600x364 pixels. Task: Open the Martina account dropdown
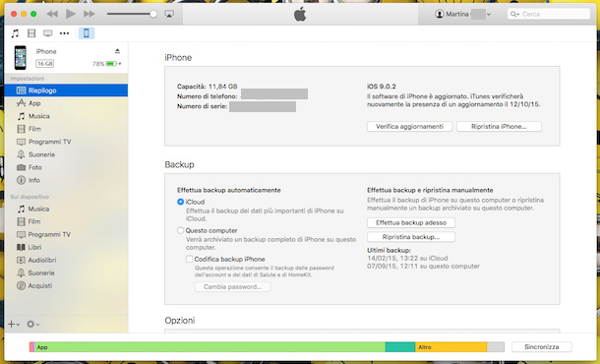click(462, 14)
